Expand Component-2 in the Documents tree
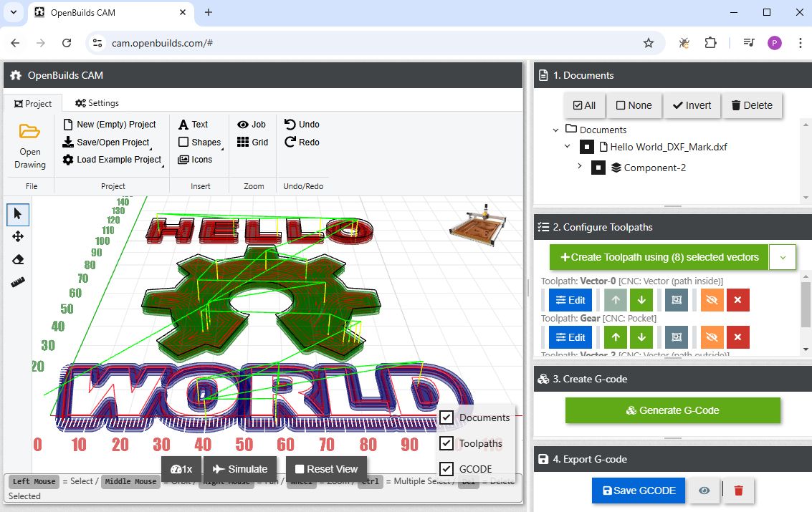812x512 pixels. coord(579,168)
